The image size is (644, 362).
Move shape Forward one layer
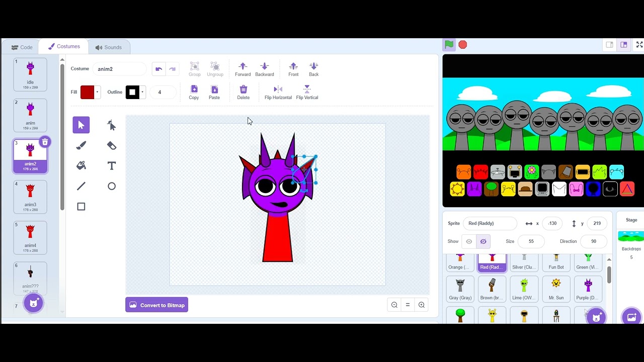click(243, 69)
